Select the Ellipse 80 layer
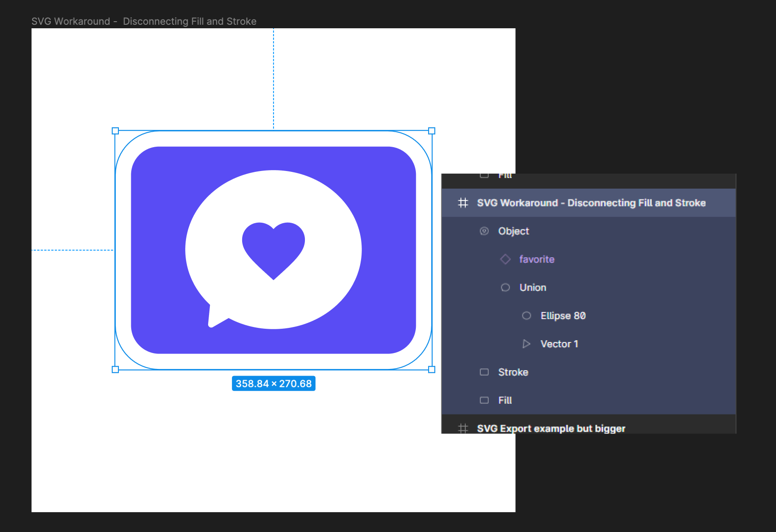The width and height of the screenshot is (776, 532). point(589,315)
